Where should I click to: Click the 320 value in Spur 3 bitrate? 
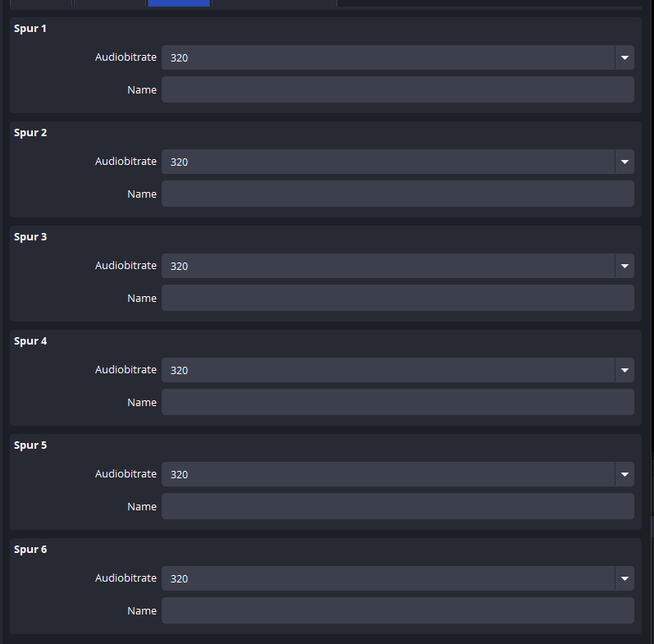180,266
